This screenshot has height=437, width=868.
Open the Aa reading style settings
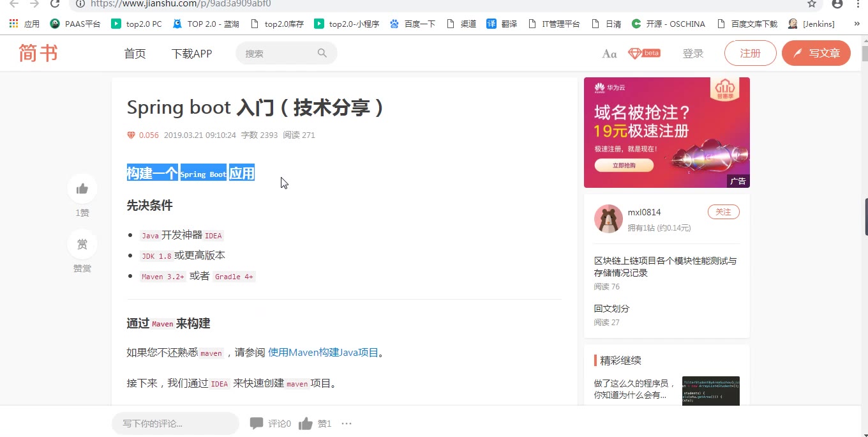tap(610, 54)
